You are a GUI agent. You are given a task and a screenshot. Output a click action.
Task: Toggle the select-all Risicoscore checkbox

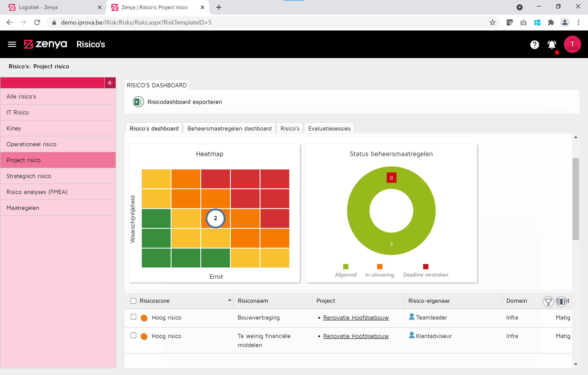133,301
